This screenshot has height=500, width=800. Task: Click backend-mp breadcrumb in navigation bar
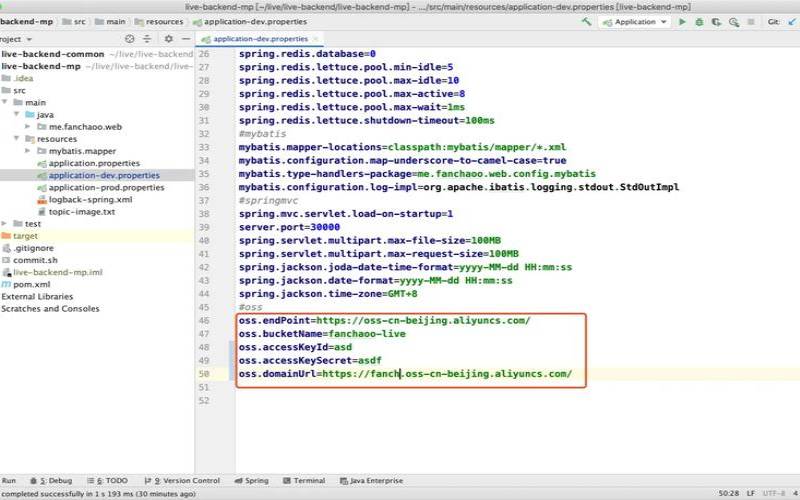coord(27,21)
